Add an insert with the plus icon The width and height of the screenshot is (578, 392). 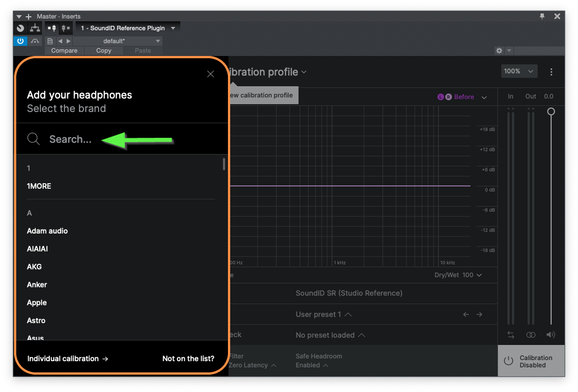point(29,17)
